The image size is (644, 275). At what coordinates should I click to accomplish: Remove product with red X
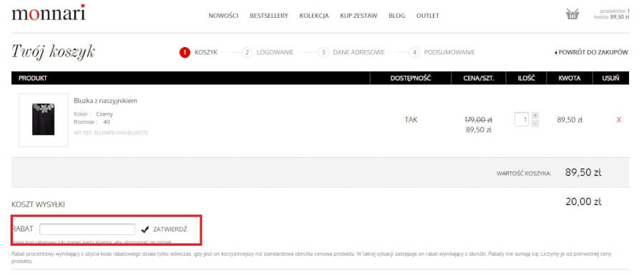pos(618,120)
